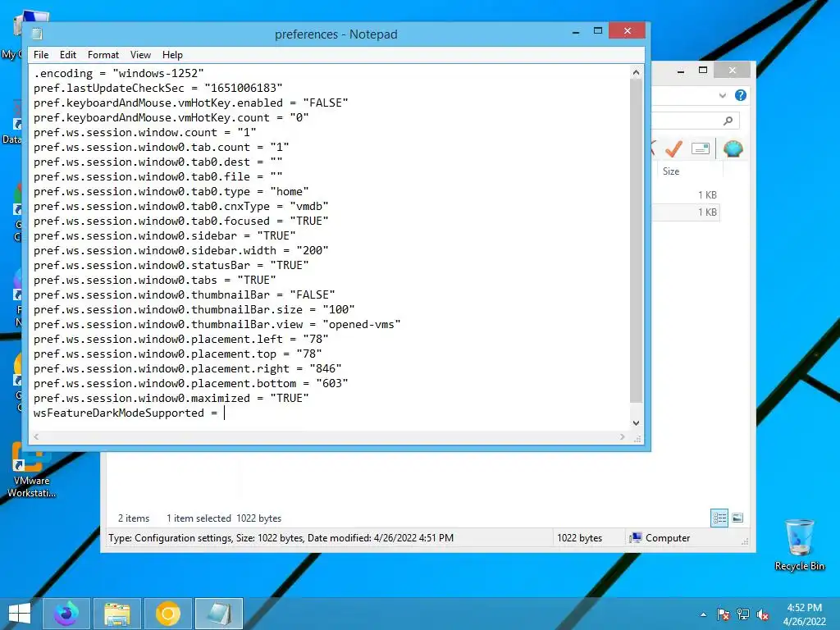Screen dimensions: 840x630
Task: Switch Explorer to details view icon
Action: click(719, 518)
